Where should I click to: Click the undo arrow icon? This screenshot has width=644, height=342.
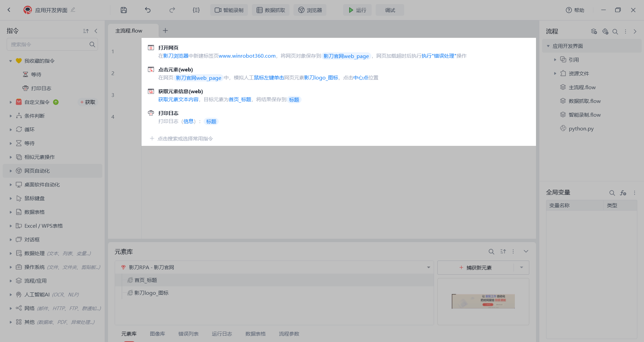click(148, 10)
